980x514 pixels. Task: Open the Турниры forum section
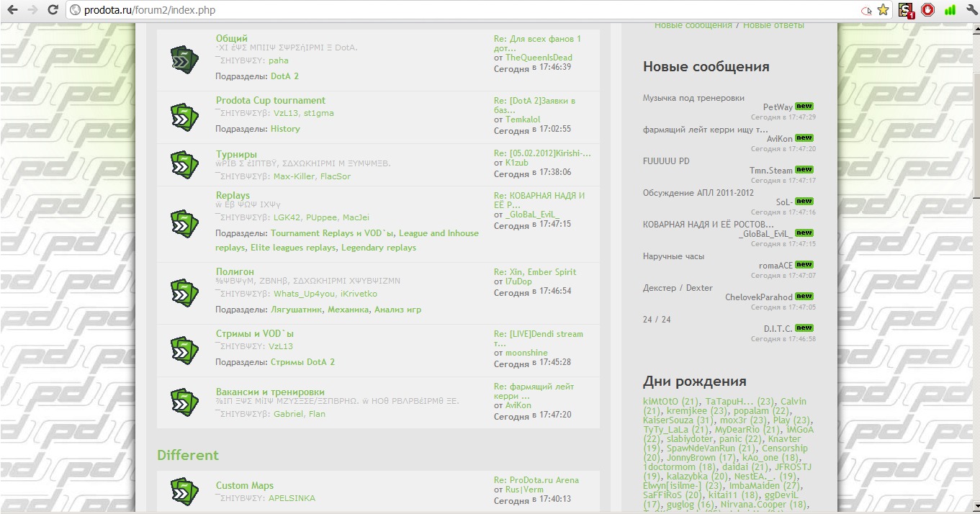tap(236, 154)
